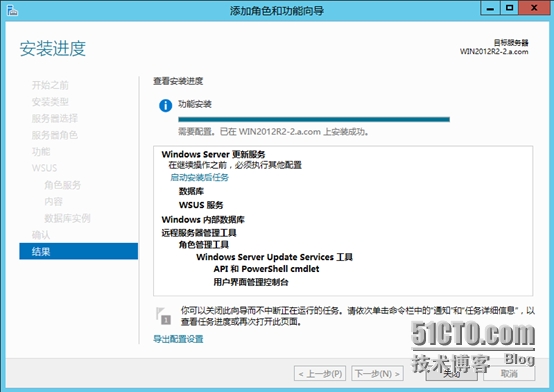Click the wizard app icon in title bar
This screenshot has width=554, height=392.
pyautogui.click(x=12, y=11)
